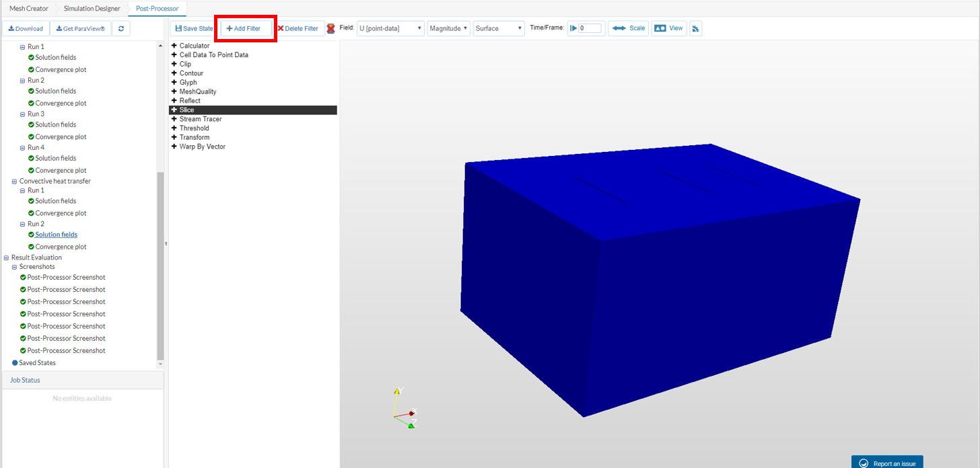Click the underlined Solution fields link
Image resolution: width=980 pixels, height=468 pixels.
click(x=57, y=235)
